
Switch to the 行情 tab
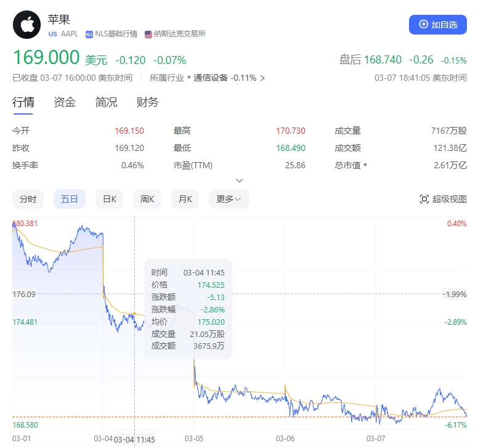coord(23,102)
